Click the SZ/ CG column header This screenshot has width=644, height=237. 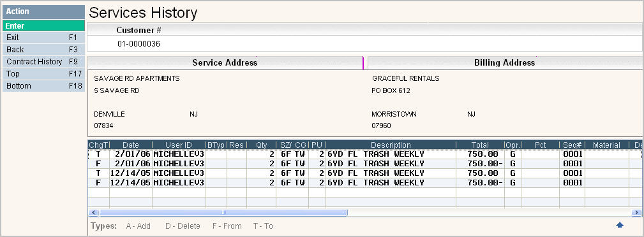click(292, 145)
